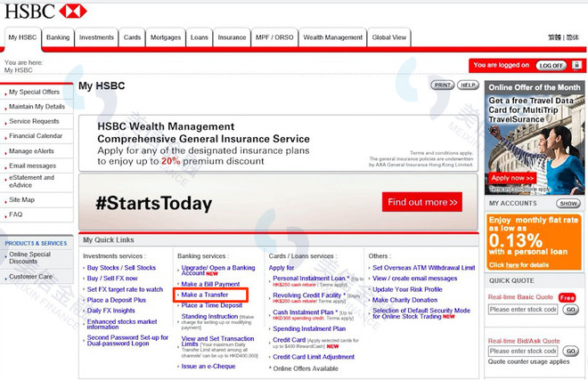
Task: Open Maintain My Details
Action: tap(37, 107)
